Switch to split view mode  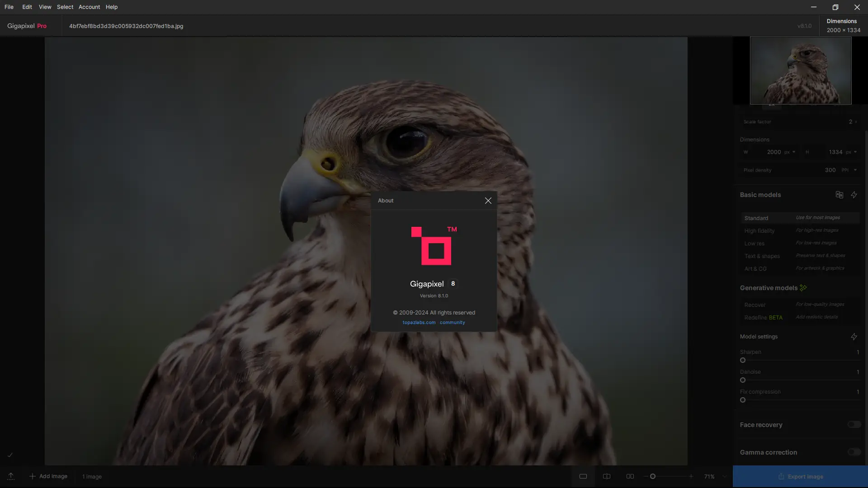click(607, 476)
